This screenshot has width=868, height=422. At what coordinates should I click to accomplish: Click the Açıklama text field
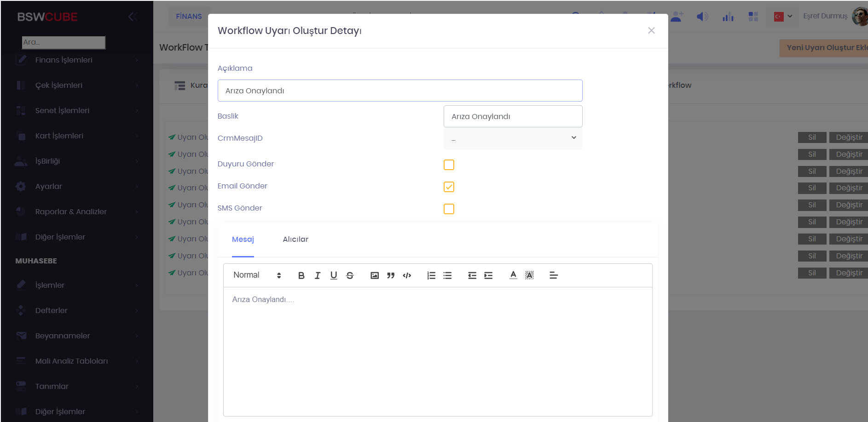pyautogui.click(x=399, y=91)
